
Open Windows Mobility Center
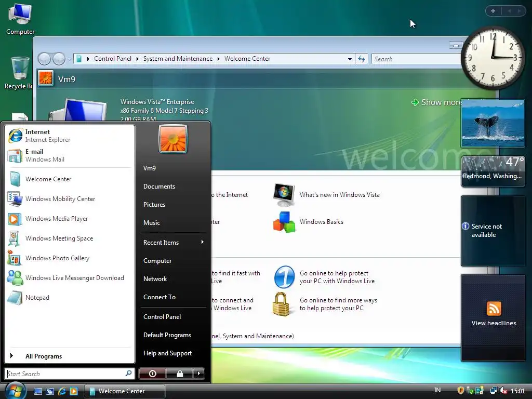[x=70, y=199]
